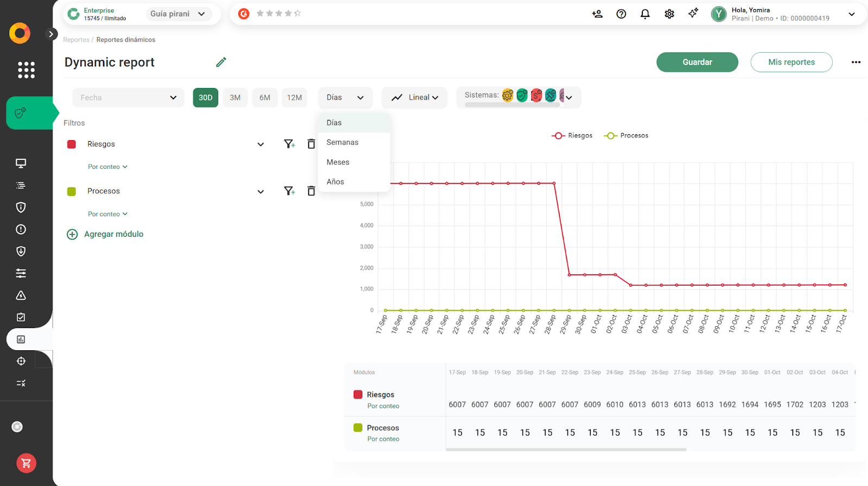Select the 12M time range
Viewport: 868px width, 486px height.
294,98
